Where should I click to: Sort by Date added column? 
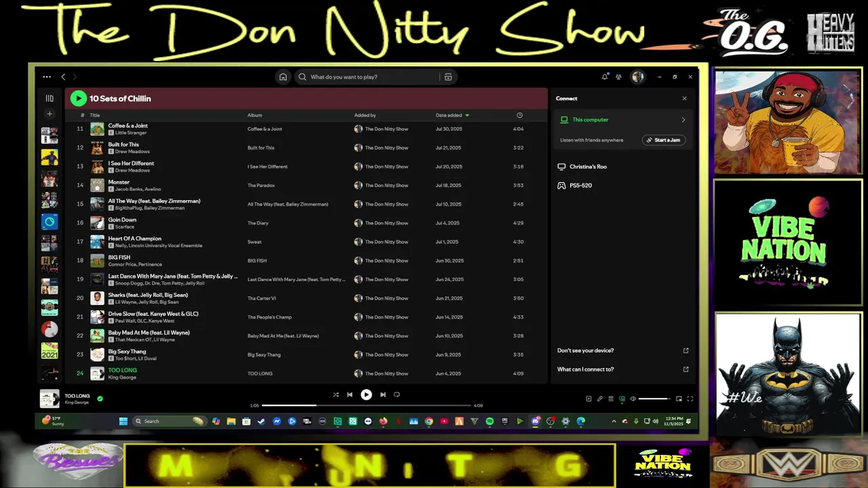452,115
